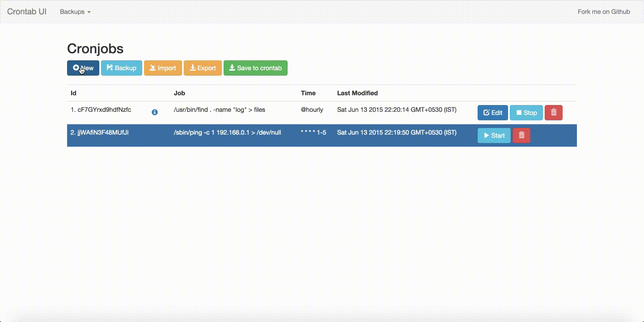Viewport: 644px width, 322px height.
Task: Stop the @hourly find cronjob
Action: pos(526,113)
